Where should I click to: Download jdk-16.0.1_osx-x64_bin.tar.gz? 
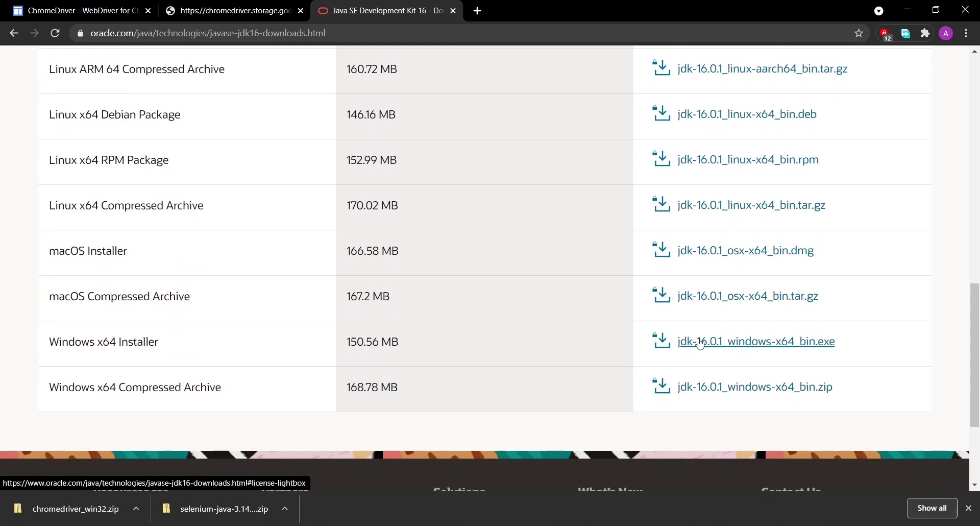point(748,296)
